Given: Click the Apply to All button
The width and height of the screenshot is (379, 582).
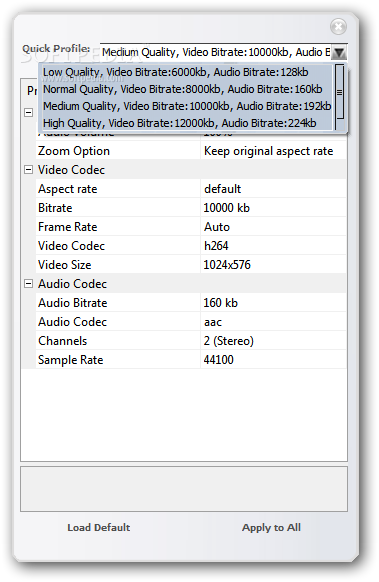Looking at the screenshot, I should [x=271, y=527].
